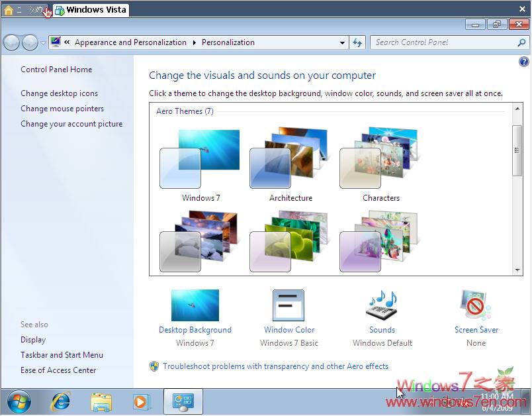The width and height of the screenshot is (532, 416).
Task: Open Windows Media Player from the taskbar
Action: coord(142,401)
